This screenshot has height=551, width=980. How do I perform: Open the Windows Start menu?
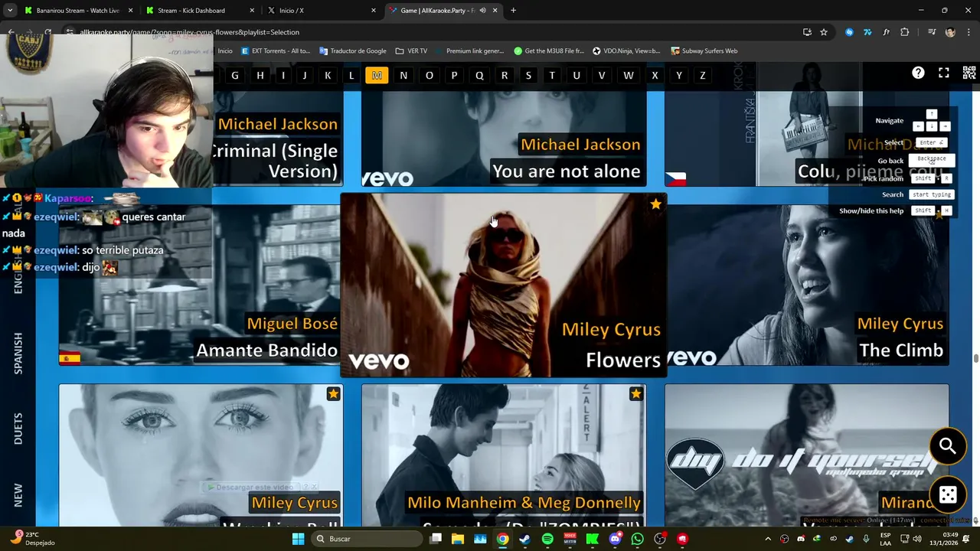(298, 539)
